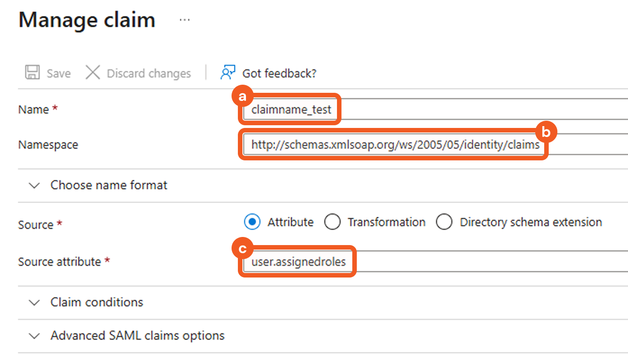This screenshot has height=364, width=628.
Task: Click the Advanced SAML claims options label
Action: (x=137, y=336)
